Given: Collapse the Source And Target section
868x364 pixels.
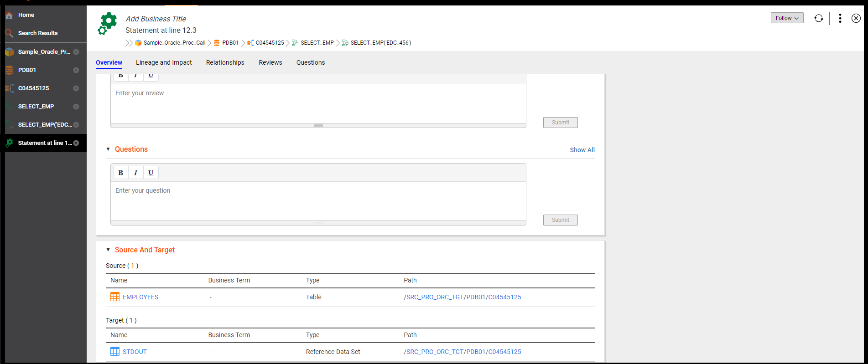Looking at the screenshot, I should 108,250.
